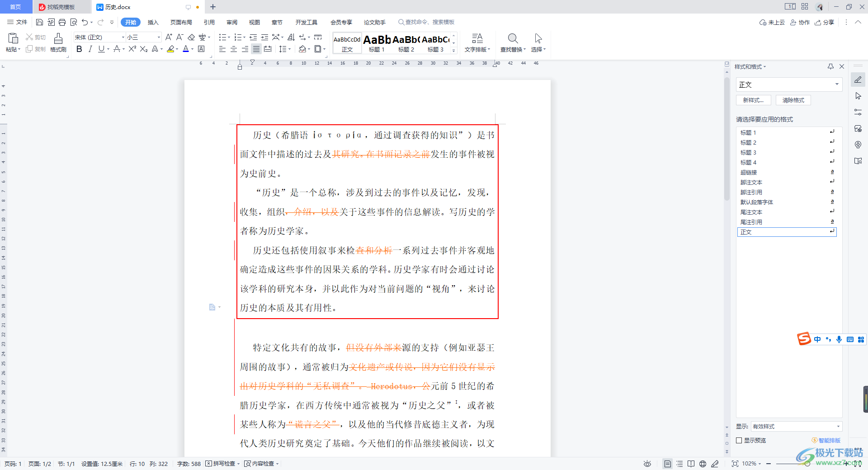Apply superscript X² formatting
The image size is (868, 470).
click(x=132, y=49)
